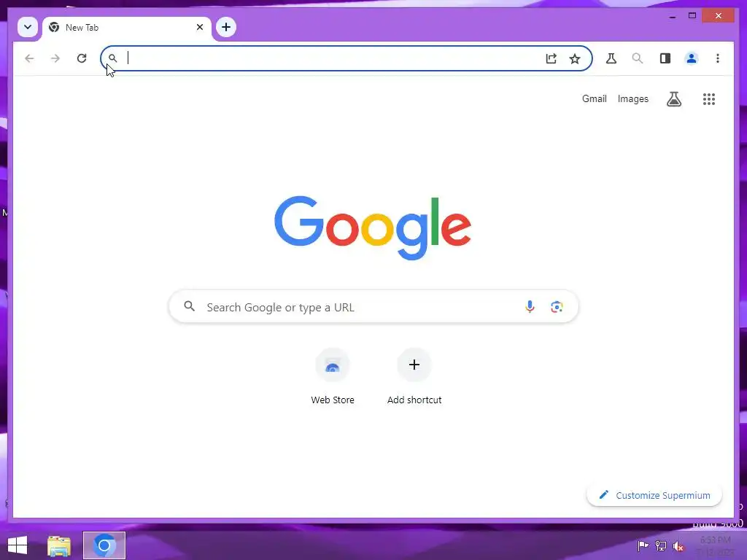Open the Web Store shortcut
Screen dimensions: 747x560
[333, 377]
